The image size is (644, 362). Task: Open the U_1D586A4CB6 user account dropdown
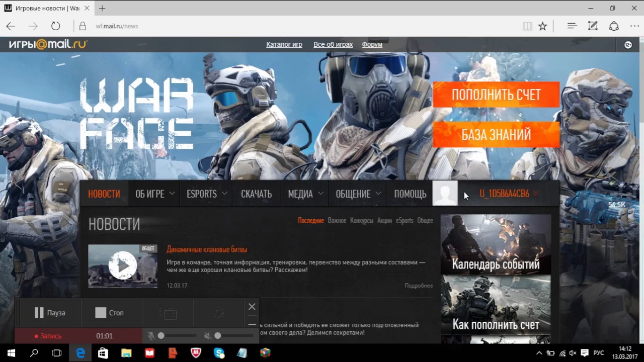[509, 194]
